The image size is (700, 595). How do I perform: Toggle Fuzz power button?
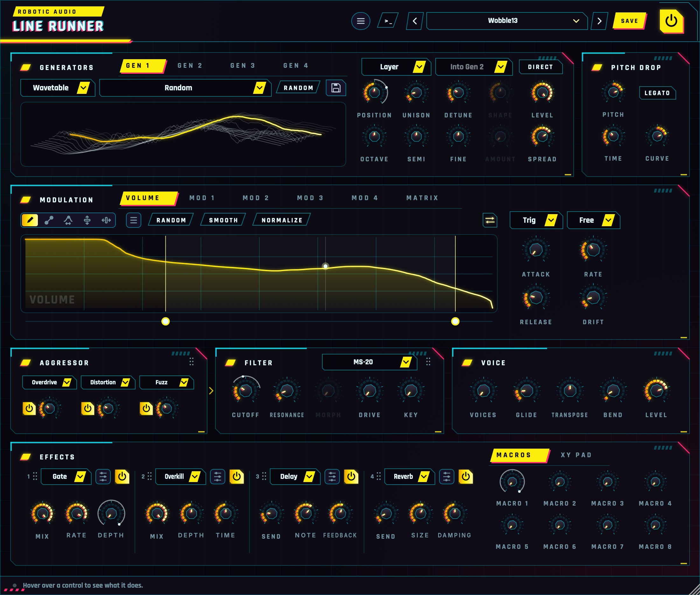[146, 409]
